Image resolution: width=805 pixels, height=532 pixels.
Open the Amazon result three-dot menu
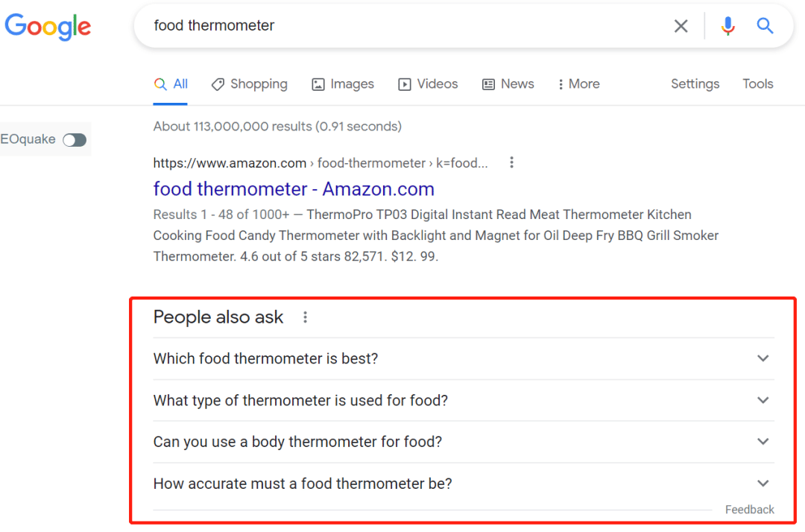click(511, 162)
